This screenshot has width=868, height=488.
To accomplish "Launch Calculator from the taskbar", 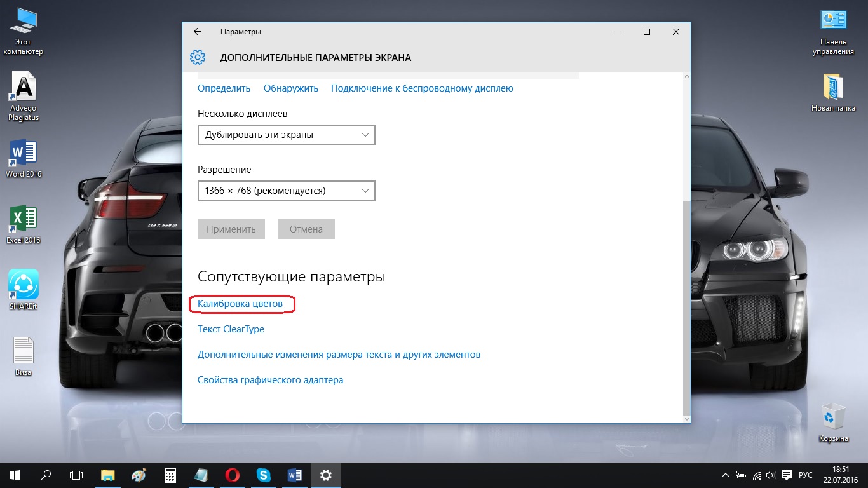I will coord(170,475).
